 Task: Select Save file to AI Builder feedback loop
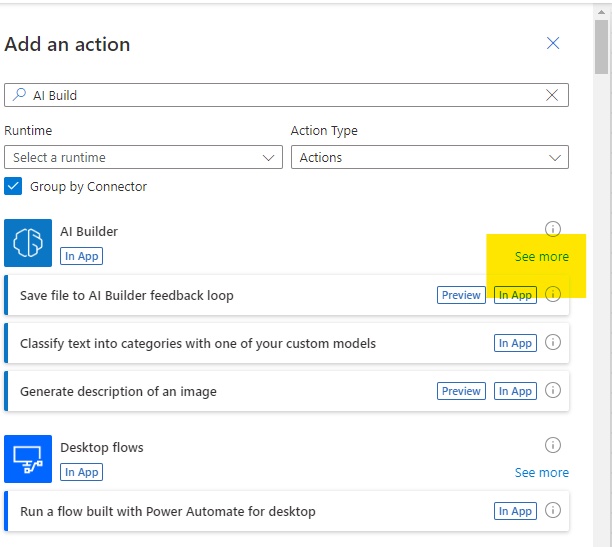286,295
